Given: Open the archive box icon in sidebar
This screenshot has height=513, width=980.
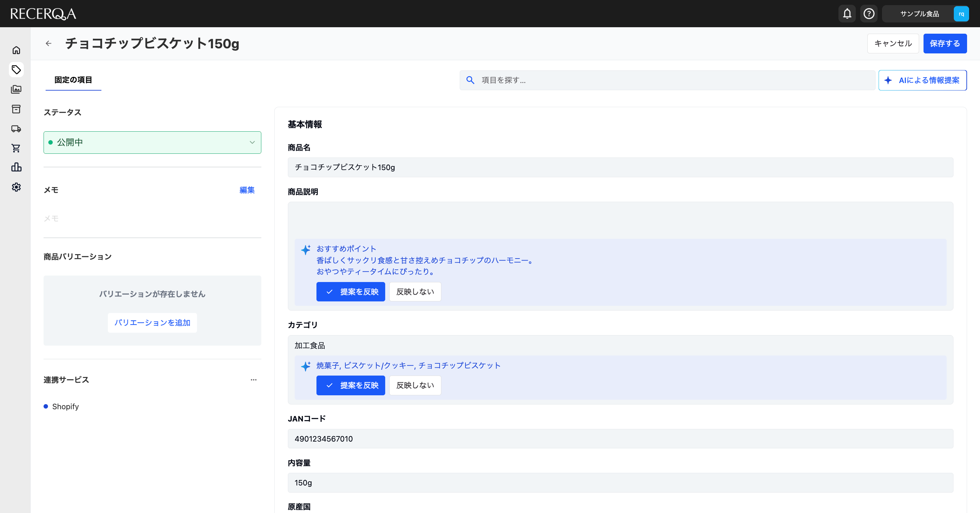Looking at the screenshot, I should click(16, 109).
